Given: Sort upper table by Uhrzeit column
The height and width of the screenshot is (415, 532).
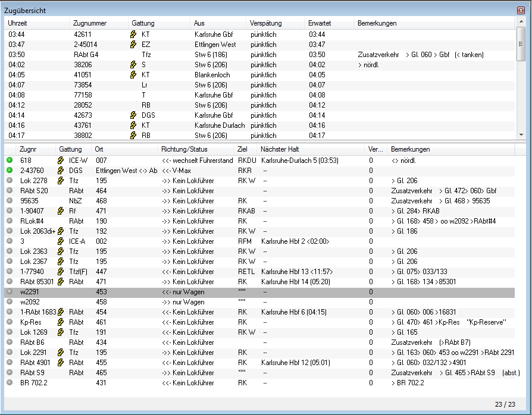Looking at the screenshot, I should [x=37, y=23].
